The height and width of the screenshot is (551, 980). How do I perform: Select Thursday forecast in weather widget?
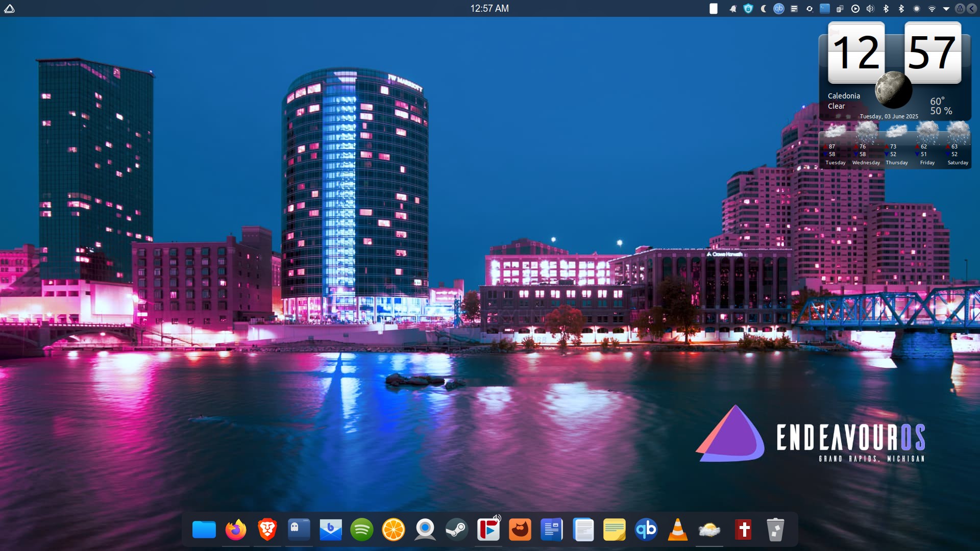[897, 144]
